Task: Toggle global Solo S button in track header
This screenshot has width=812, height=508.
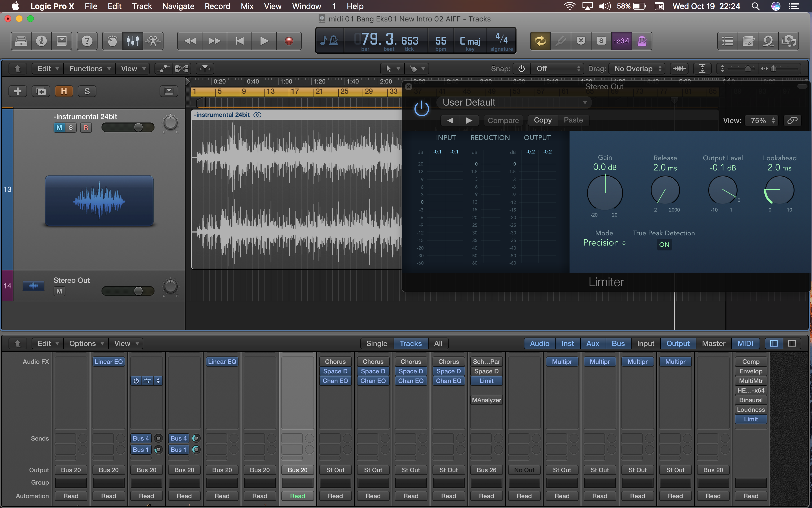Action: coord(87,91)
